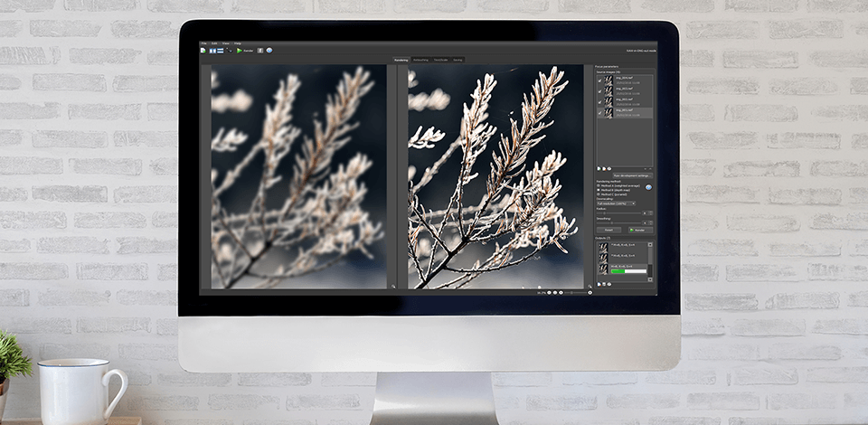Click the blue round toolbar help icon

[x=269, y=51]
